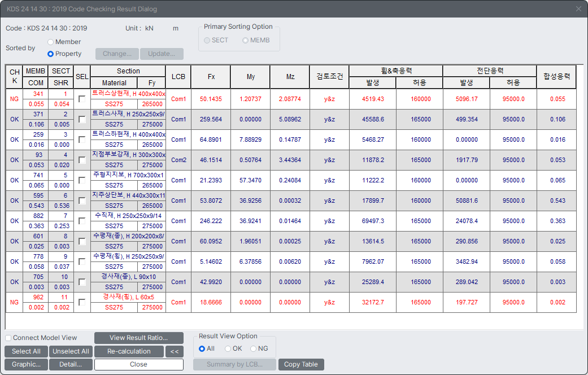Click the Select All button
The height and width of the screenshot is (375, 588).
click(26, 351)
